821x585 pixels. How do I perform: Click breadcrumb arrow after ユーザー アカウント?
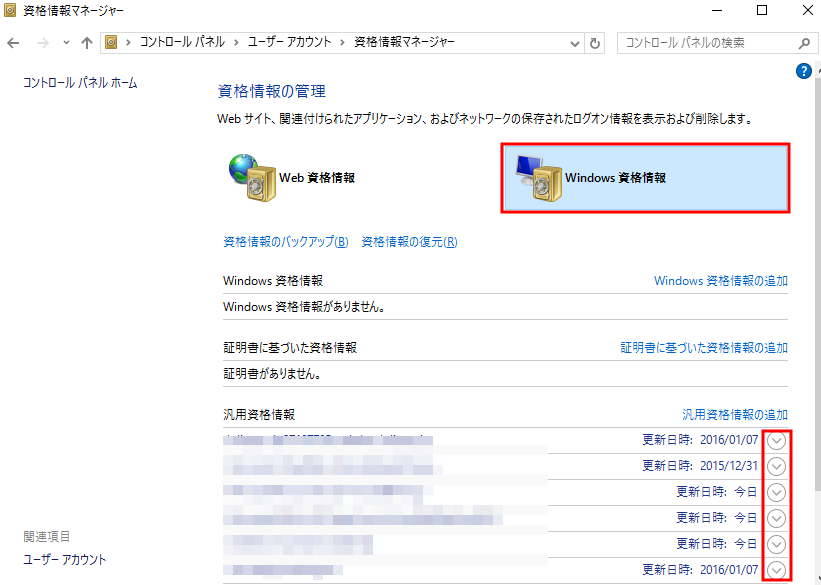click(x=342, y=43)
